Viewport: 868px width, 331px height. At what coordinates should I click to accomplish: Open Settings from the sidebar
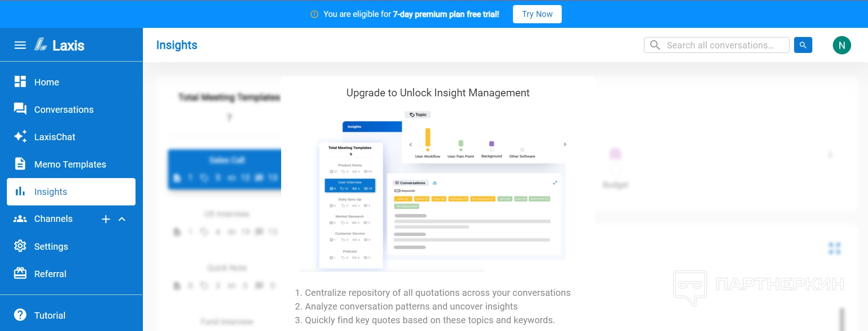[71, 247]
